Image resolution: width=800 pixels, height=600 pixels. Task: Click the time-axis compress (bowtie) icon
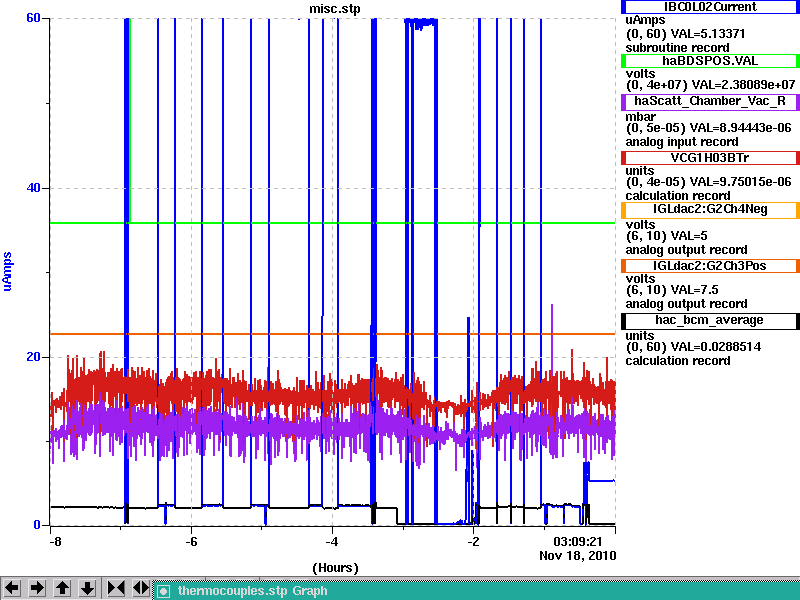coord(115,588)
